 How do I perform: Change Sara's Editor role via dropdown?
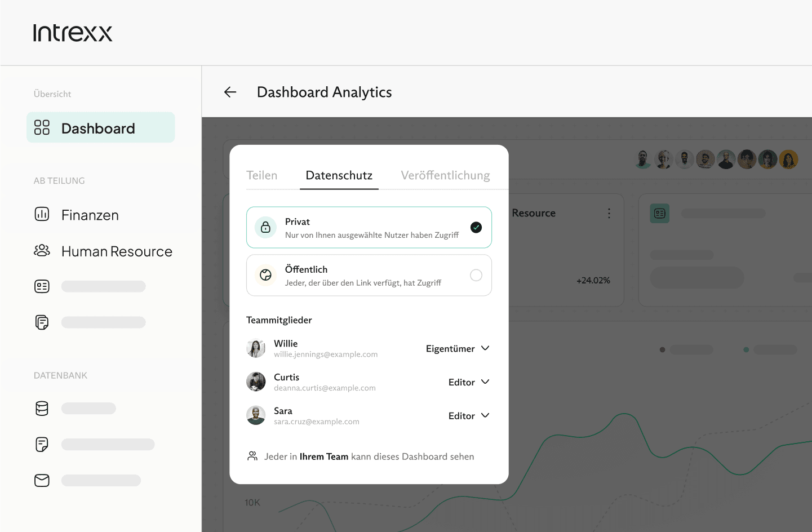tap(468, 416)
